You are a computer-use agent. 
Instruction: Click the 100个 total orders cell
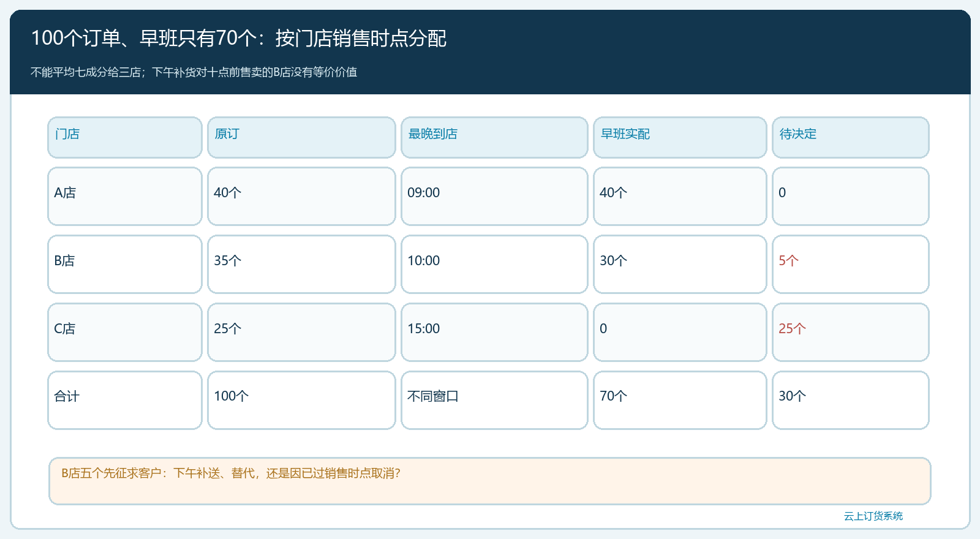(x=301, y=400)
